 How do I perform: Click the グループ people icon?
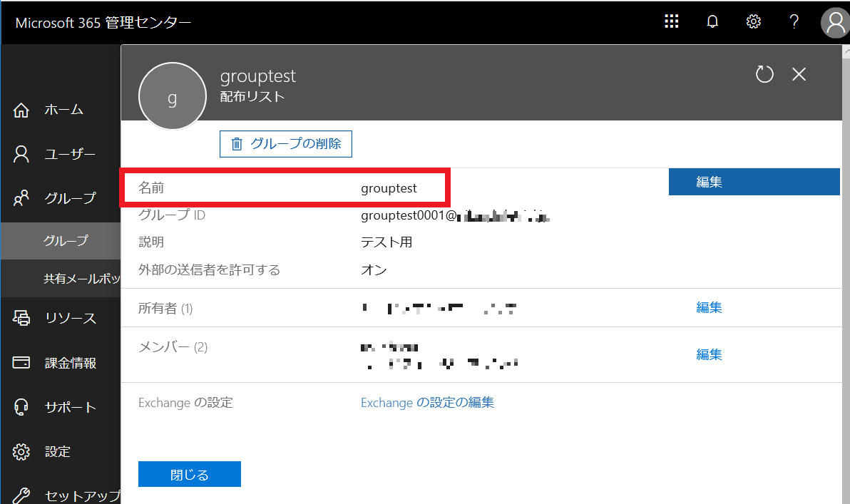(21, 197)
